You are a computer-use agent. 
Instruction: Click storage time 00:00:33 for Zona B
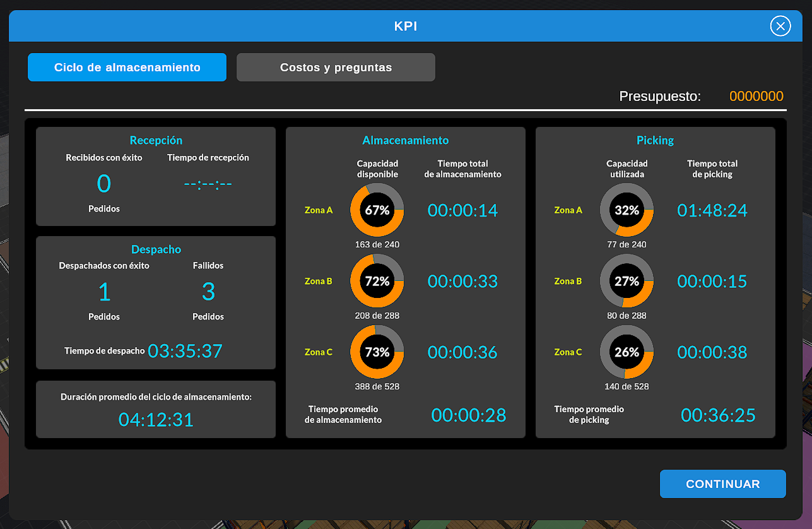(463, 282)
